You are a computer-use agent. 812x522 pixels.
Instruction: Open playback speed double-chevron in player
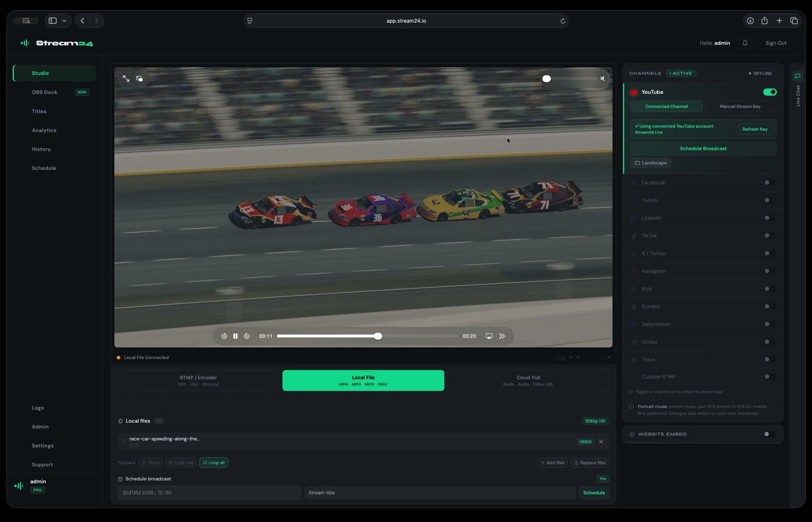tap(502, 336)
